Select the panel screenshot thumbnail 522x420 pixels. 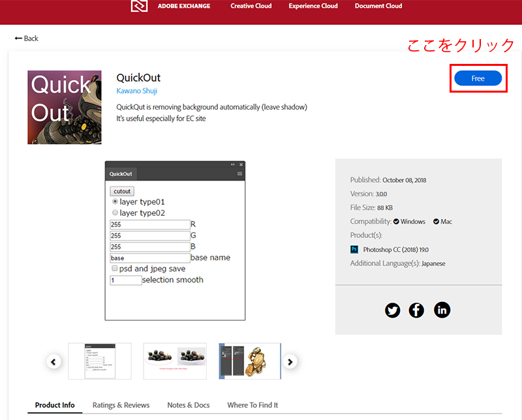click(100, 361)
